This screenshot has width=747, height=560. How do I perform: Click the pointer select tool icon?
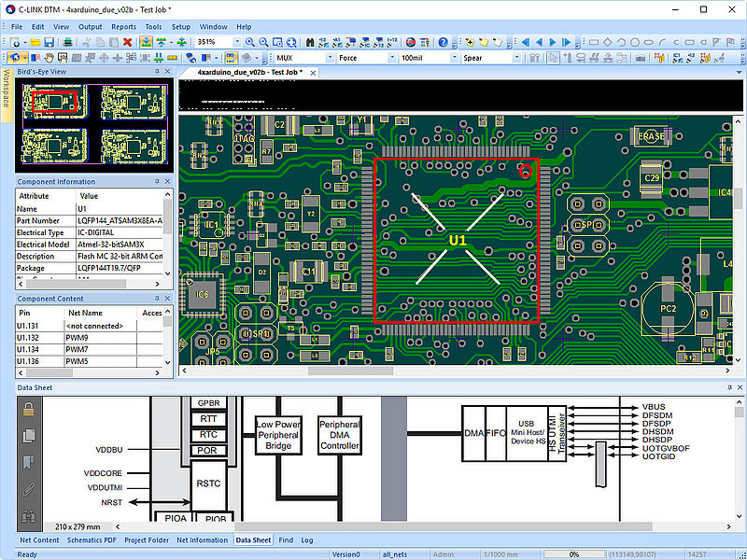[x=553, y=58]
